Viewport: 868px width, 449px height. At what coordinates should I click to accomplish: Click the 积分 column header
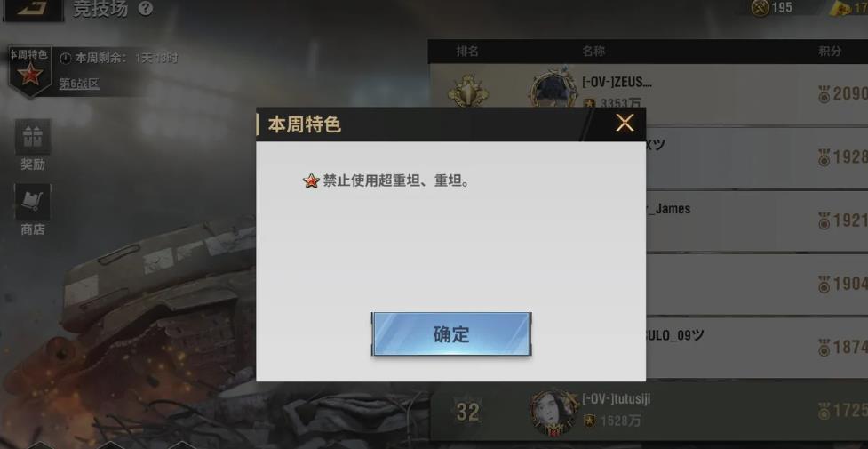click(830, 51)
